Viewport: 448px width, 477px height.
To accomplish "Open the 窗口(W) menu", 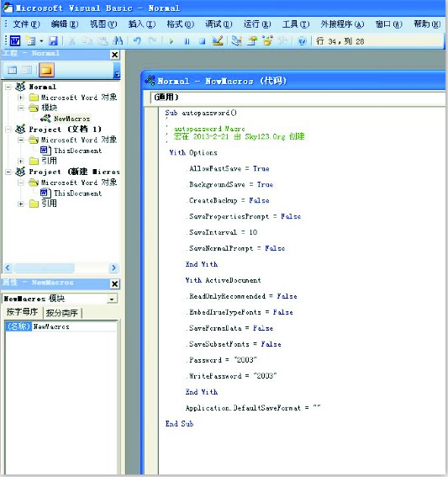I will coord(388,24).
